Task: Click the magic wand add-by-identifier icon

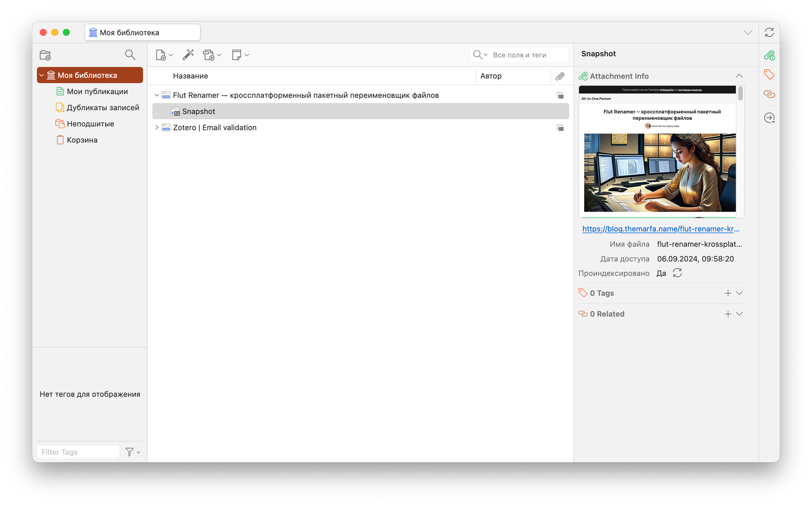Action: pos(188,55)
